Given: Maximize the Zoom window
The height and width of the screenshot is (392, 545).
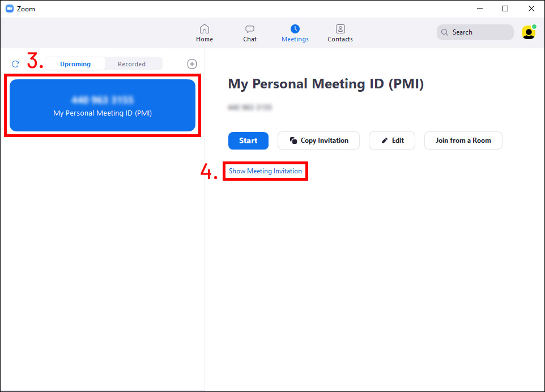Looking at the screenshot, I should point(505,8).
